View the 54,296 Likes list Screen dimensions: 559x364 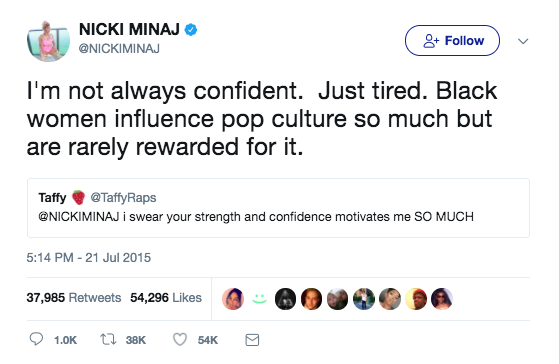(x=166, y=298)
